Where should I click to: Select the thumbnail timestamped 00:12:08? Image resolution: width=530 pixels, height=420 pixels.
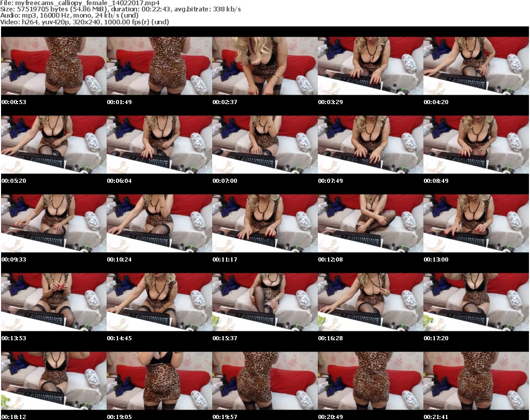371,224
